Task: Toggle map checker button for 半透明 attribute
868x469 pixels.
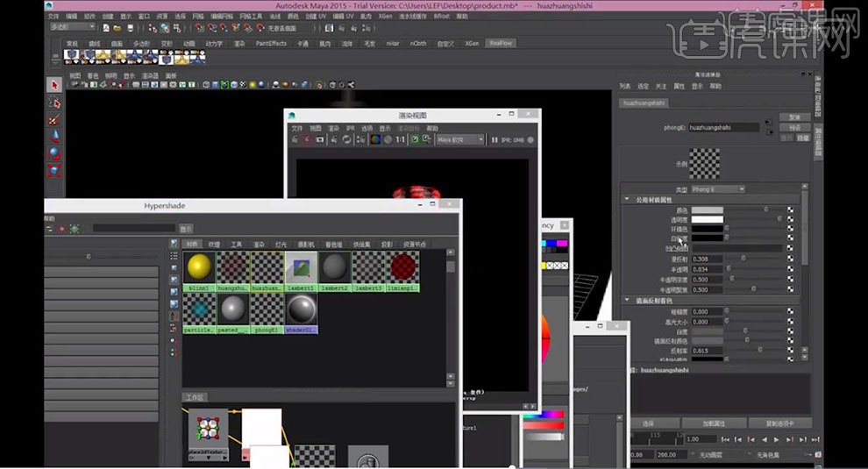Action: pos(790,269)
